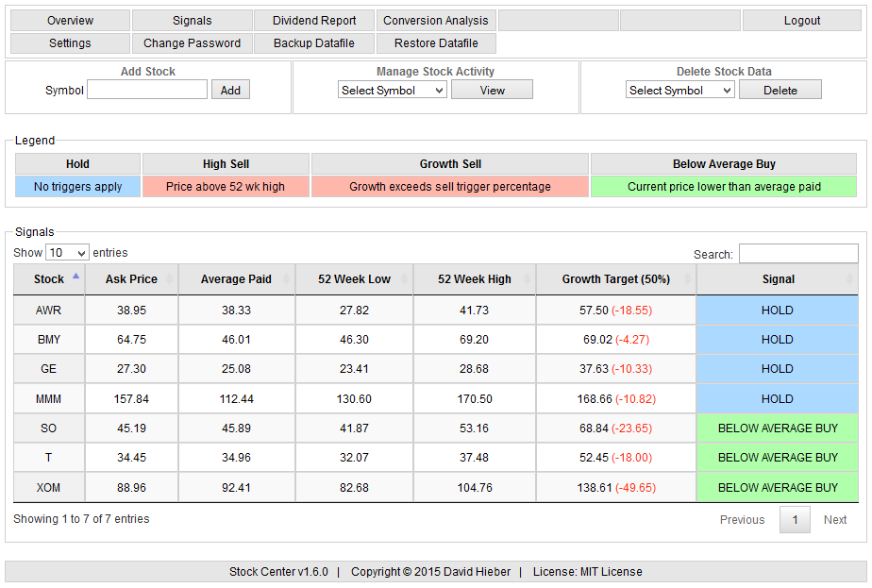Screen dimensions: 872x588
Task: Sort the table by 52 Week Low
Action: 354,278
